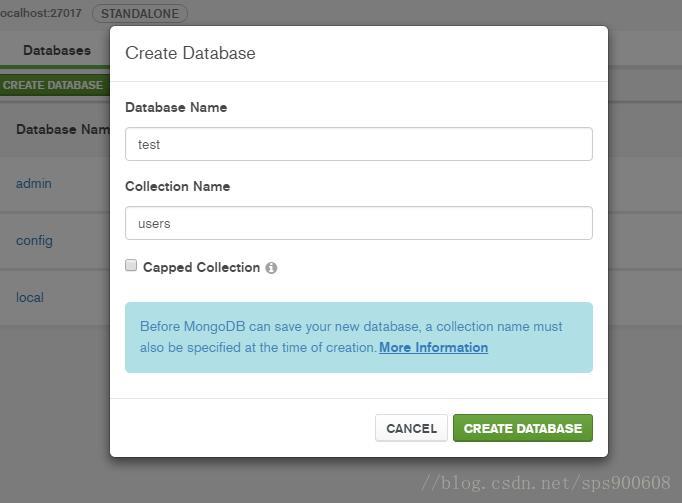This screenshot has width=682, height=503.
Task: Click the Database Name input field
Action: [359, 144]
